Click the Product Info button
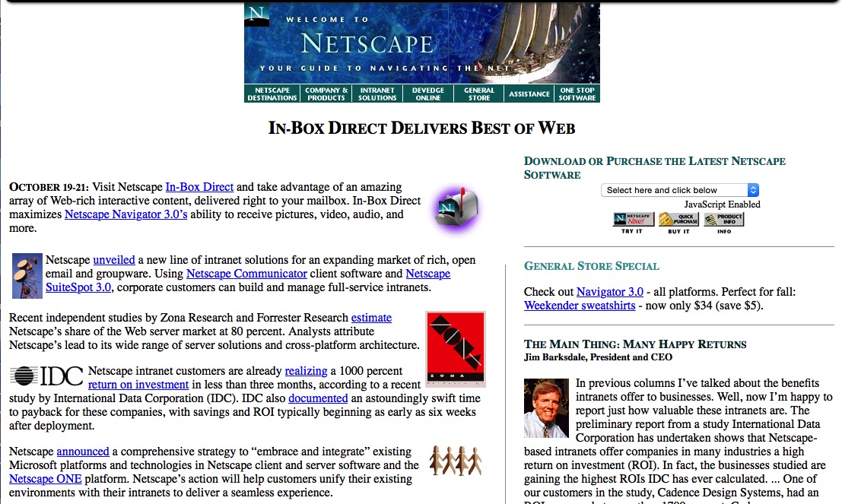 tap(724, 223)
